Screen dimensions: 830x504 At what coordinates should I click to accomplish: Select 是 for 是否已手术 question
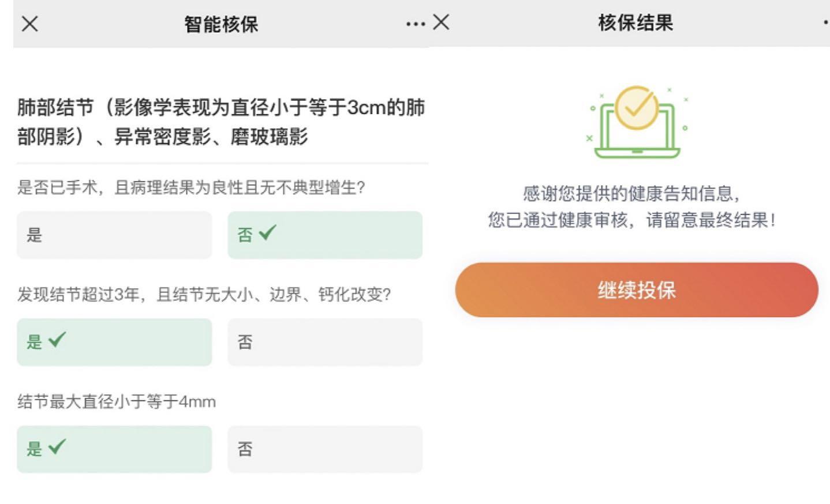114,235
